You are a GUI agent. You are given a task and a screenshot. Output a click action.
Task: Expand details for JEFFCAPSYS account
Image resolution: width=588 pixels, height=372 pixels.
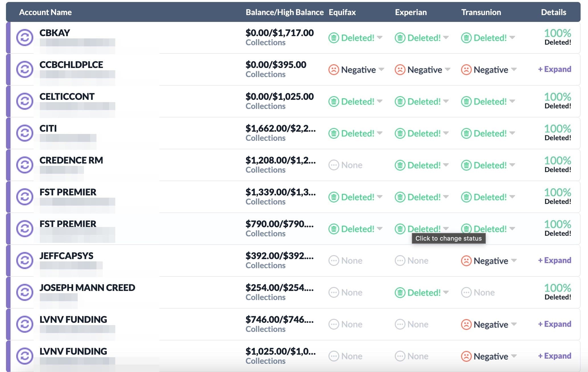pos(554,260)
